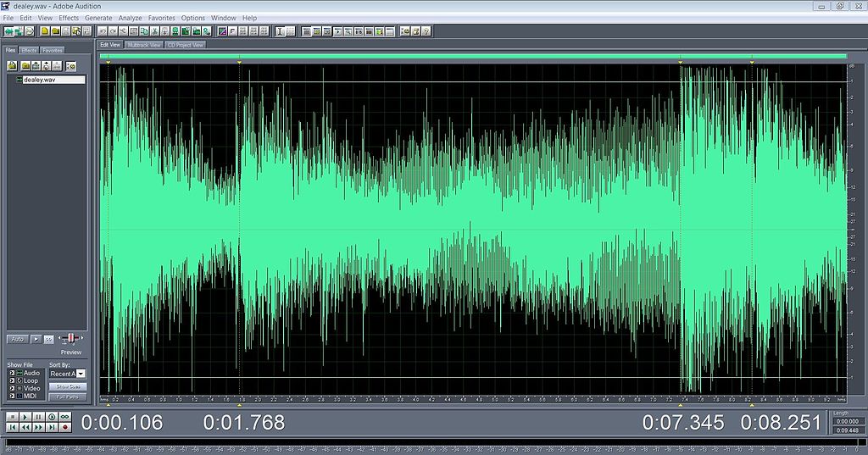Click the Play Looped infinity icon
This screenshot has width=868, height=455.
pos(65,417)
